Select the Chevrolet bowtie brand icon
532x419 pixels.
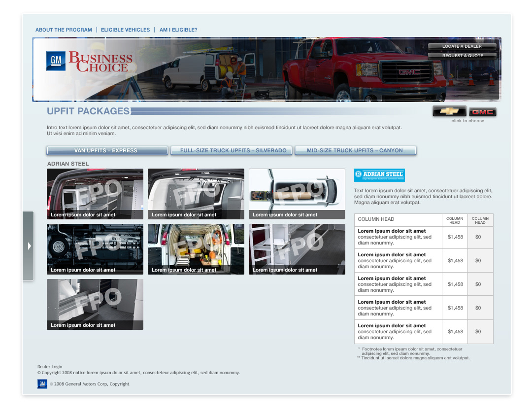coord(449,112)
